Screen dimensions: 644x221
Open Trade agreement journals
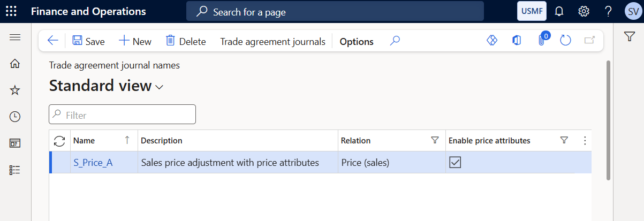coord(272,41)
